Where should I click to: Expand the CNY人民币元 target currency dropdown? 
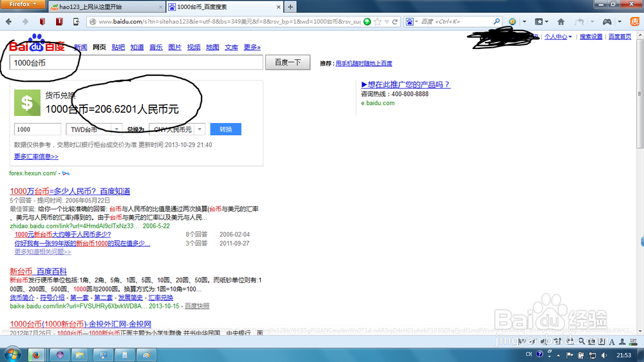[x=200, y=129]
